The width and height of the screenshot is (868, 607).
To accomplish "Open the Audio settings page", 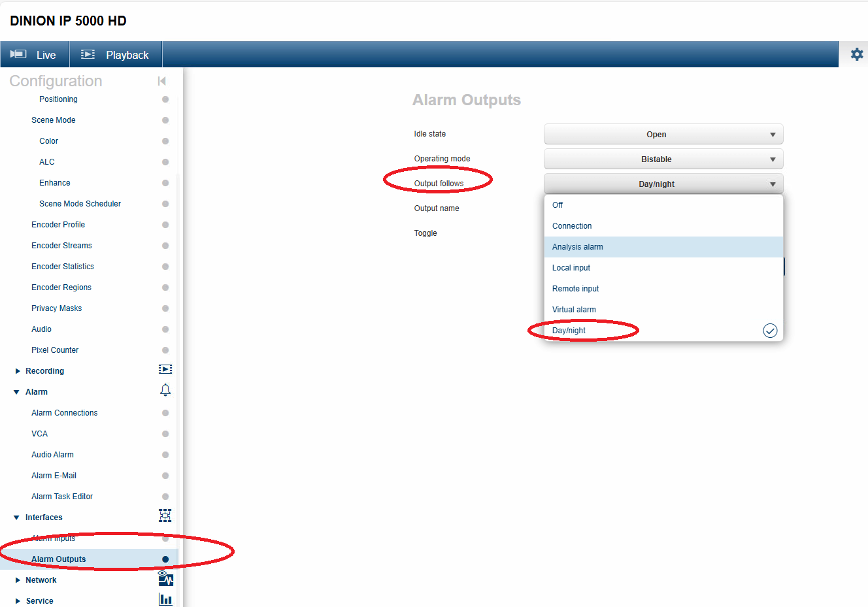I will (x=41, y=329).
